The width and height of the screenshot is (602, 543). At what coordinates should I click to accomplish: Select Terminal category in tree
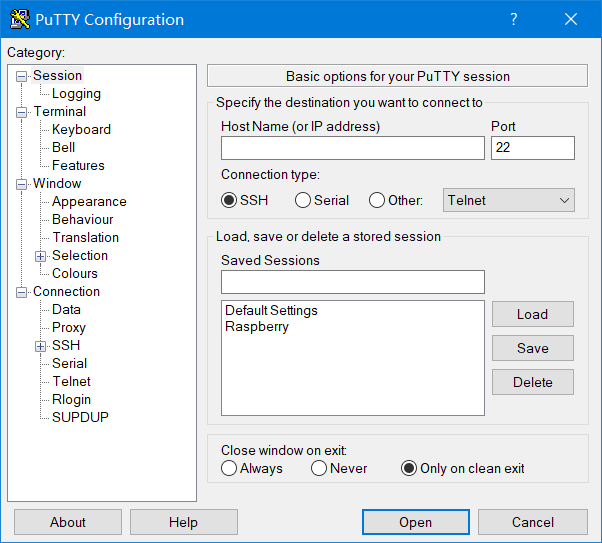(60, 112)
